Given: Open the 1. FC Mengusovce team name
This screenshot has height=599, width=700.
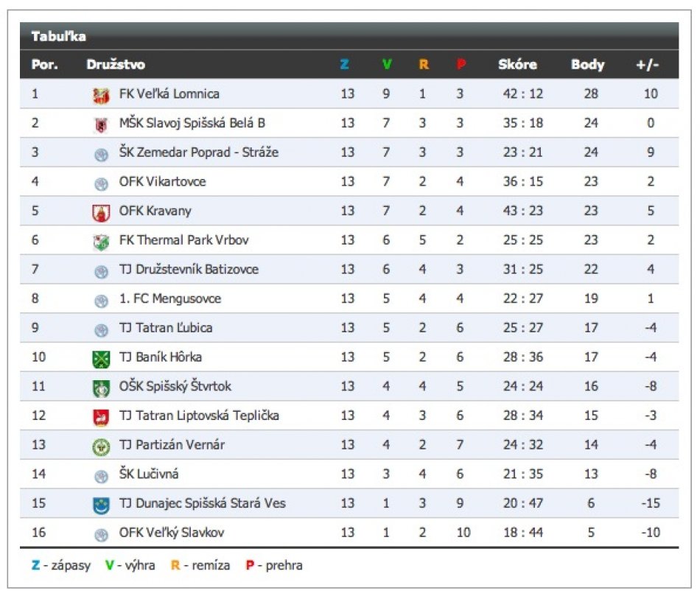Looking at the screenshot, I should coord(169,298).
